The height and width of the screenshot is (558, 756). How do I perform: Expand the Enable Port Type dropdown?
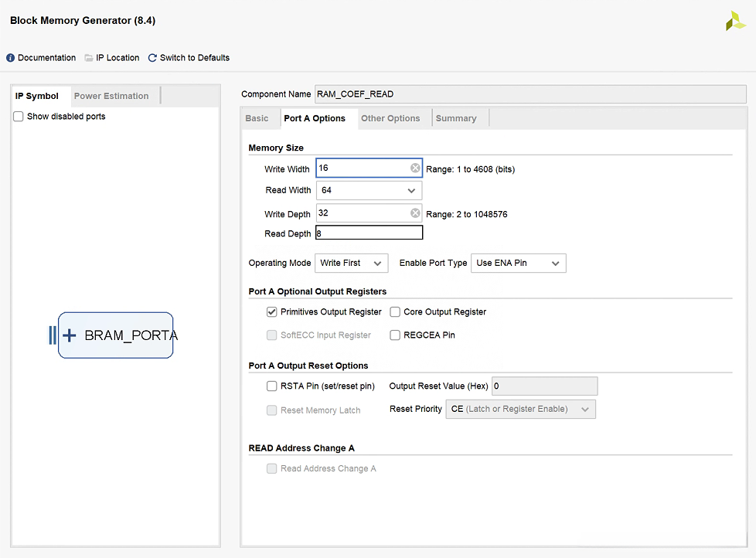(x=518, y=264)
